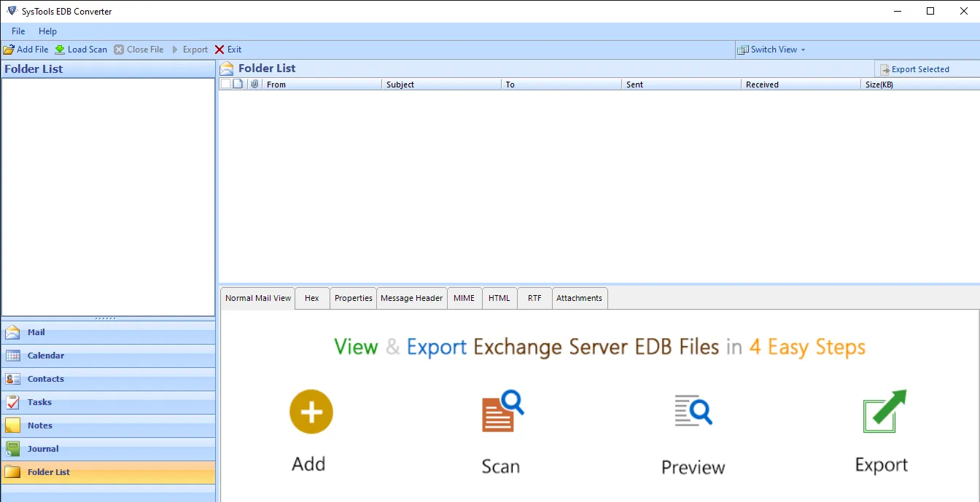Open Calendar view in sidebar
Image resolution: width=980 pixels, height=502 pixels.
[x=45, y=356]
